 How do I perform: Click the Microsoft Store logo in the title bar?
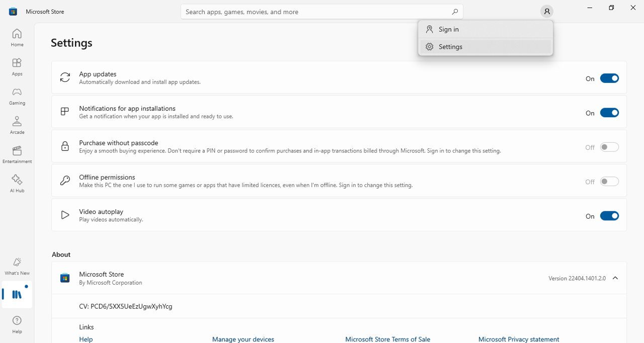coord(13,11)
